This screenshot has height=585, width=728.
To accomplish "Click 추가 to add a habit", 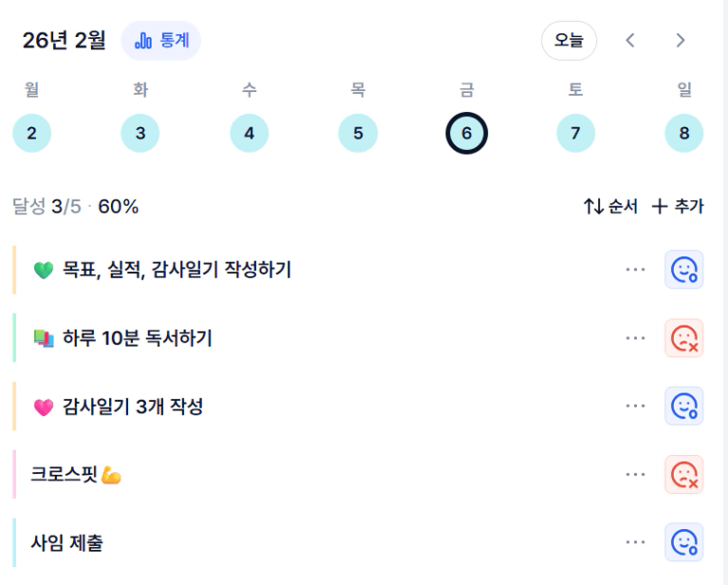I will click(678, 206).
